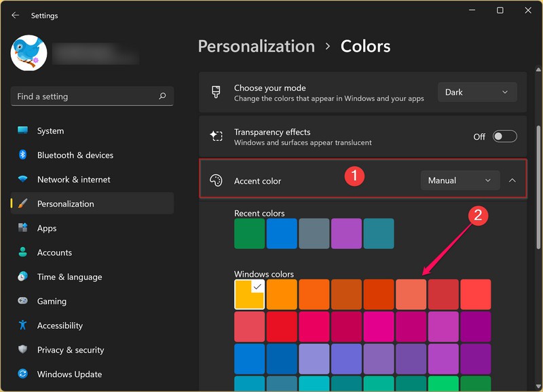This screenshot has width=543, height=392.
Task: Maximize the Settings window
Action: point(500,10)
